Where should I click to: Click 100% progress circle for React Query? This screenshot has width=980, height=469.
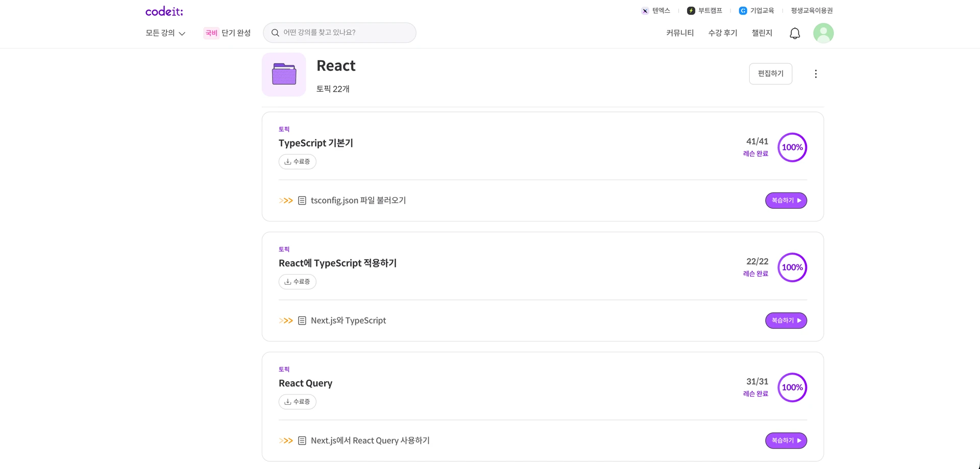[792, 387]
